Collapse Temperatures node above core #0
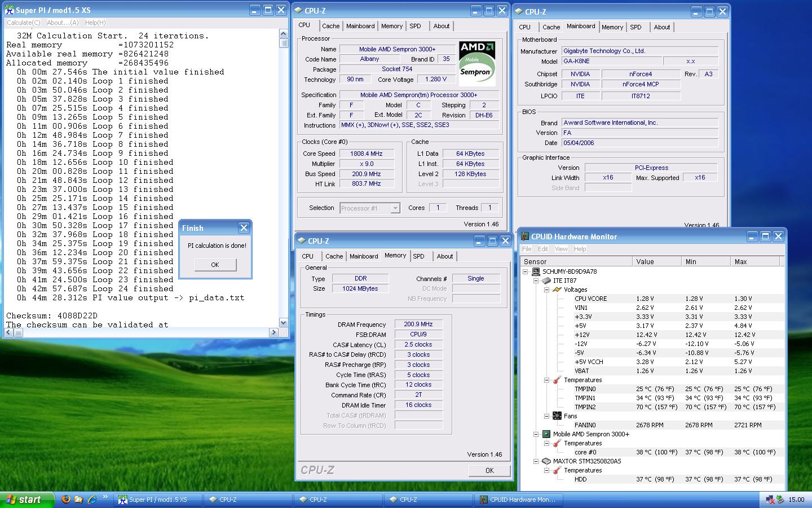 click(546, 443)
